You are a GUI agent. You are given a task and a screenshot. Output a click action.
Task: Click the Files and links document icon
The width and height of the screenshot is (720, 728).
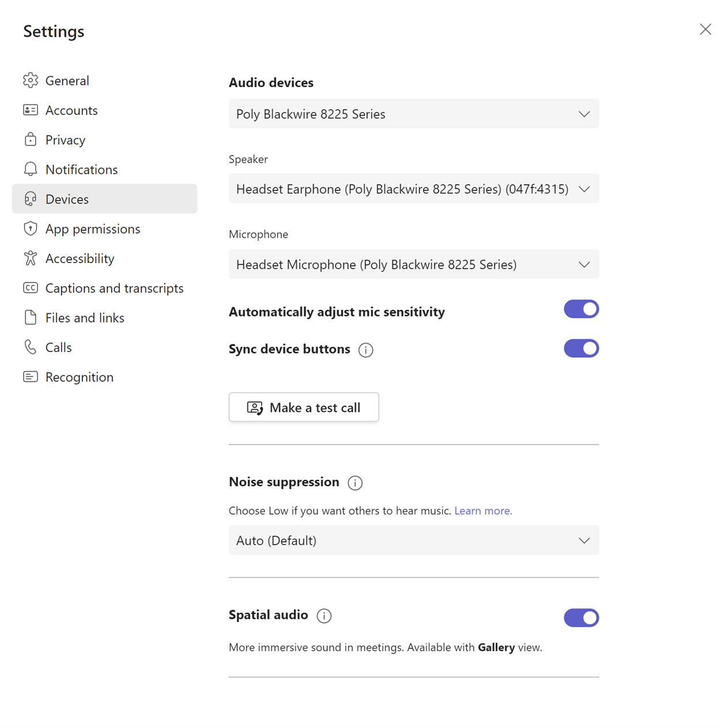(31, 317)
